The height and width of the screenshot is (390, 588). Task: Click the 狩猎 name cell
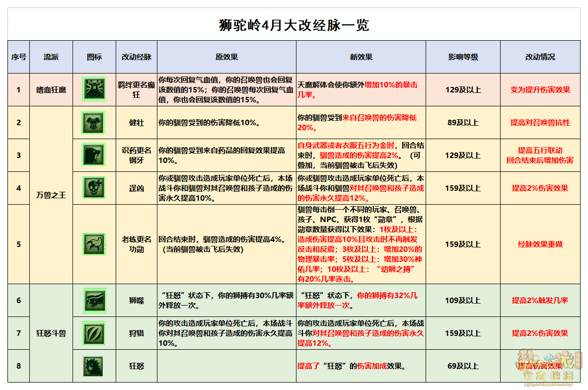point(137,333)
